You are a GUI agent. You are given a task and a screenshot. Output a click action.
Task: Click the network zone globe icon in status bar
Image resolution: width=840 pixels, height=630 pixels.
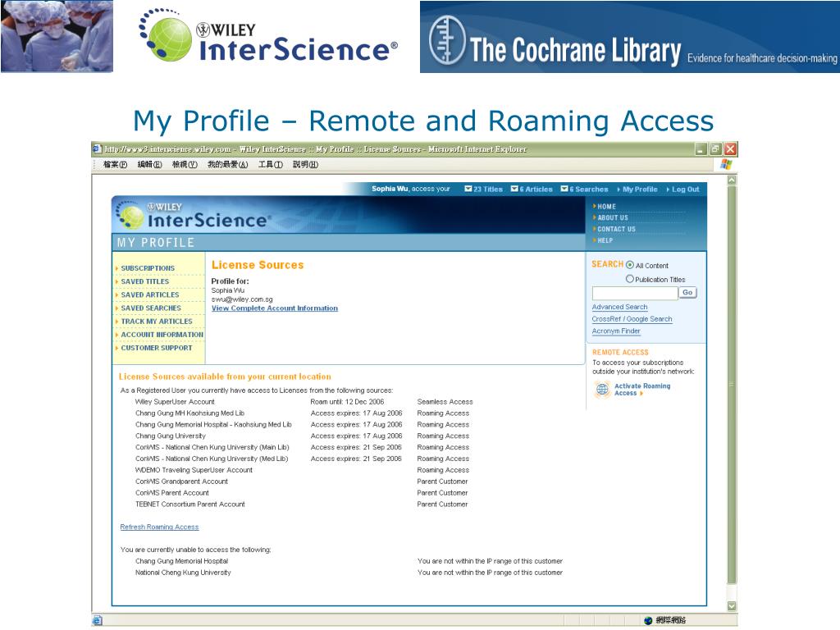pos(648,620)
